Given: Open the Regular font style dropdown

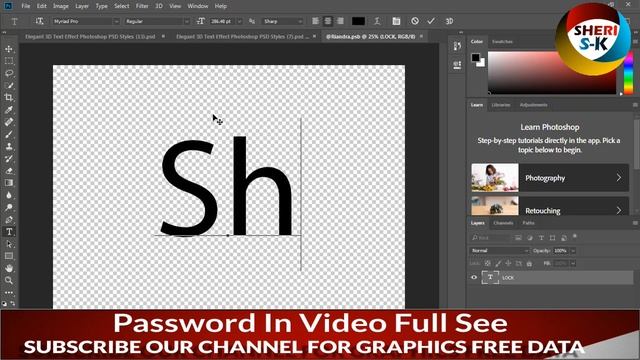Looking at the screenshot, I should point(187,21).
